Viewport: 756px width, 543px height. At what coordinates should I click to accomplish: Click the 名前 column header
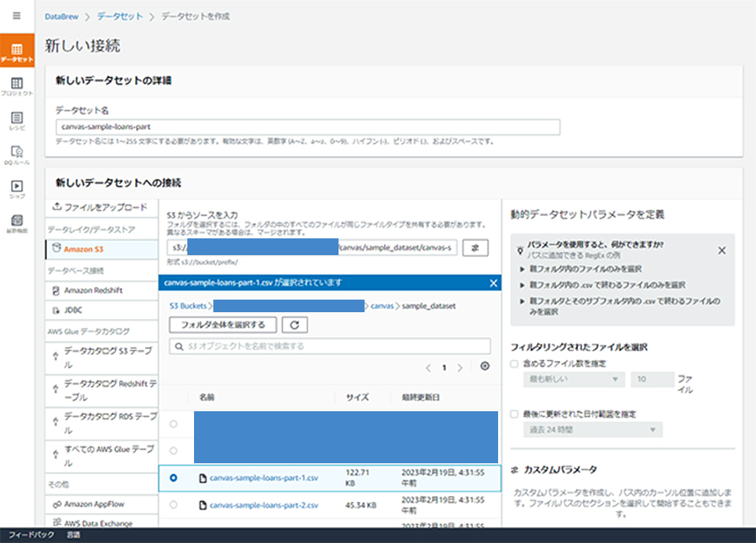click(207, 398)
